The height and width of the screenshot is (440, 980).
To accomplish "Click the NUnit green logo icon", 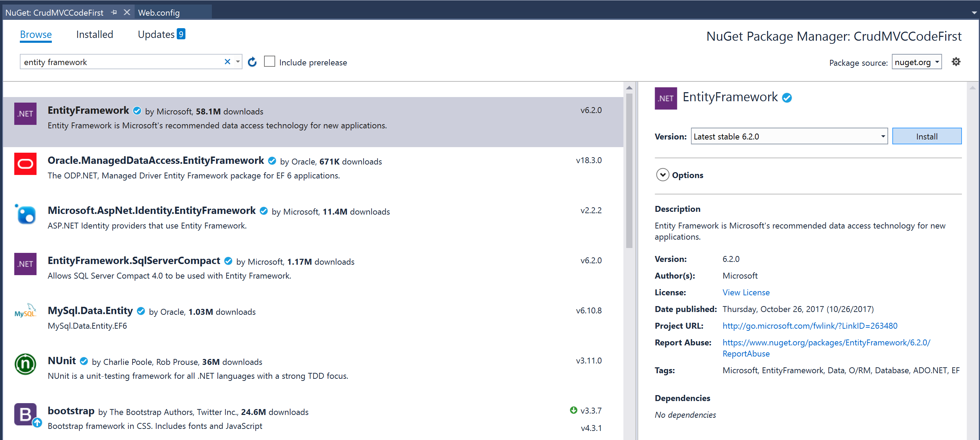I will 25,364.
